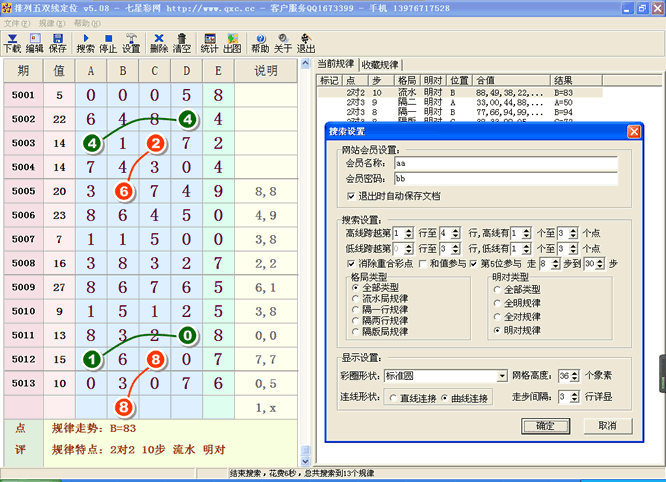Click the 合值 column header
This screenshot has width=666, height=482.
513,80
